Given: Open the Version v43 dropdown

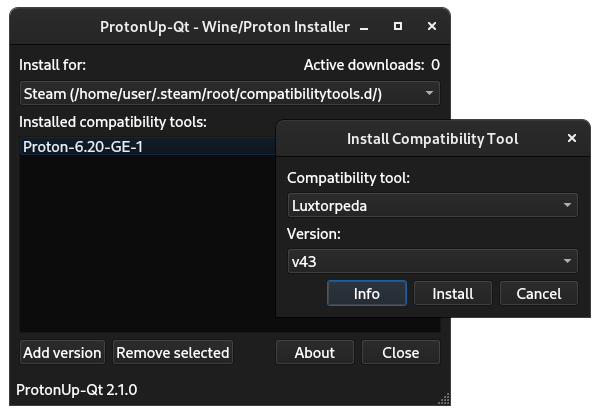Looking at the screenshot, I should pos(431,262).
